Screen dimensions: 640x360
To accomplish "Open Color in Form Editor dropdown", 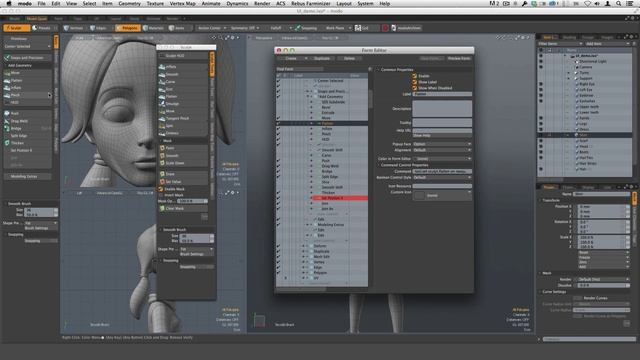I will [442, 159].
